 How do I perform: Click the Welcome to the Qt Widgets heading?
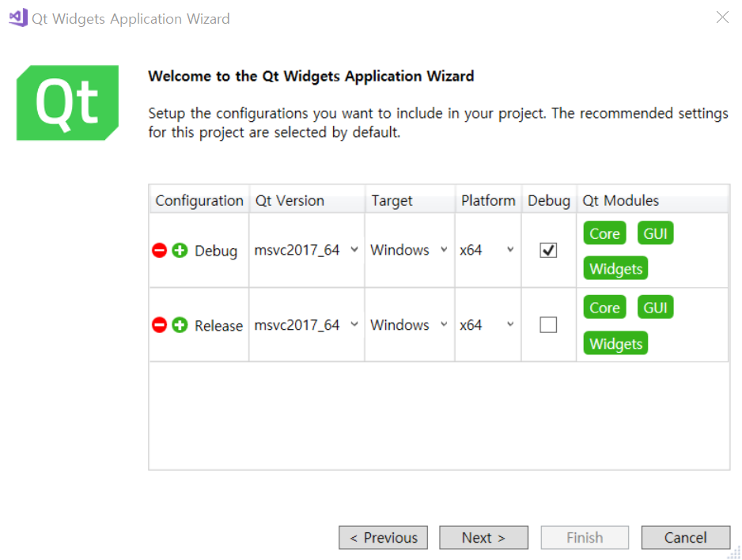[311, 76]
